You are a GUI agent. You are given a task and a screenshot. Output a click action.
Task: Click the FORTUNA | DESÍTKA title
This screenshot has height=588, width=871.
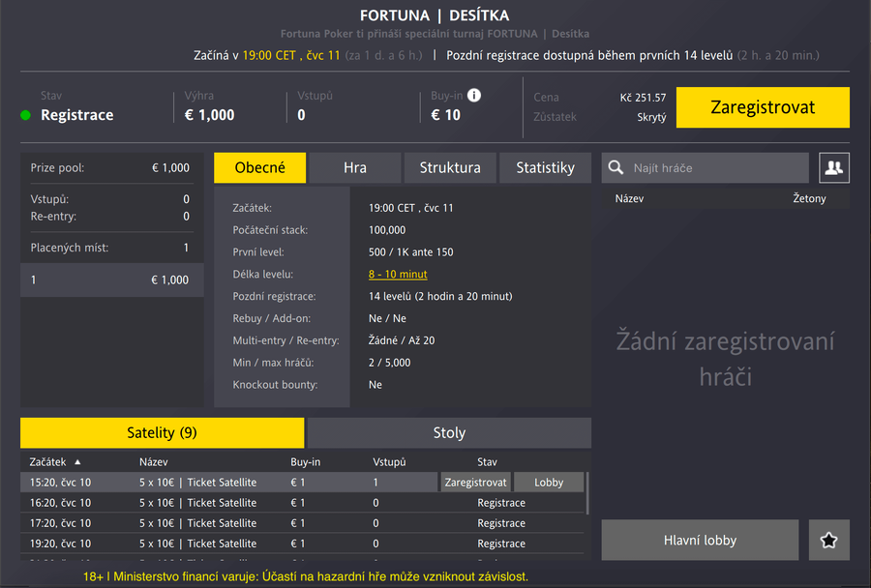435,15
